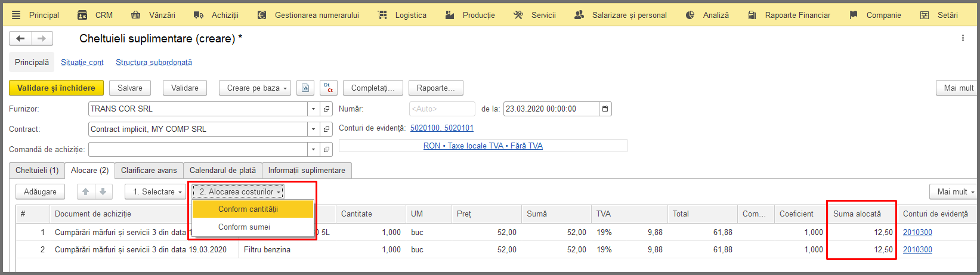The image size is (980, 275).
Task: Open the document report icon beside Creare pe baza
Action: tap(305, 88)
